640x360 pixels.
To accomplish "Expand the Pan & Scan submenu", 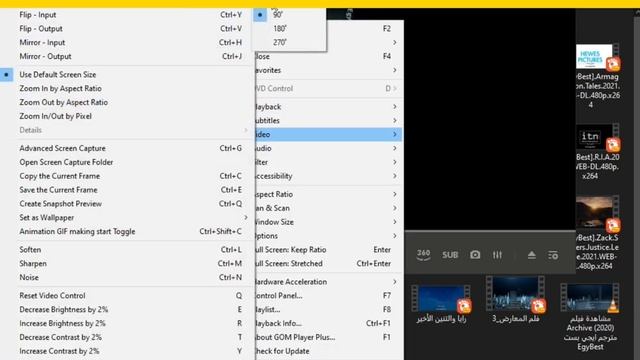I will tap(328, 208).
